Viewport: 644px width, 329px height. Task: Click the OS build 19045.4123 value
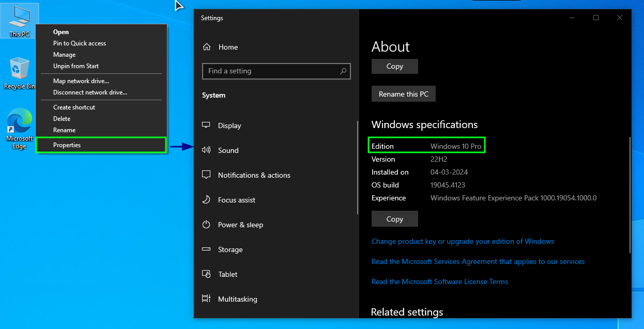pyautogui.click(x=448, y=185)
